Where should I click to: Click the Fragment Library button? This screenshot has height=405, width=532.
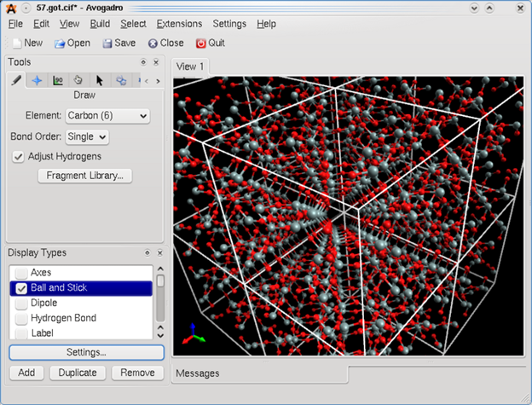tap(84, 176)
